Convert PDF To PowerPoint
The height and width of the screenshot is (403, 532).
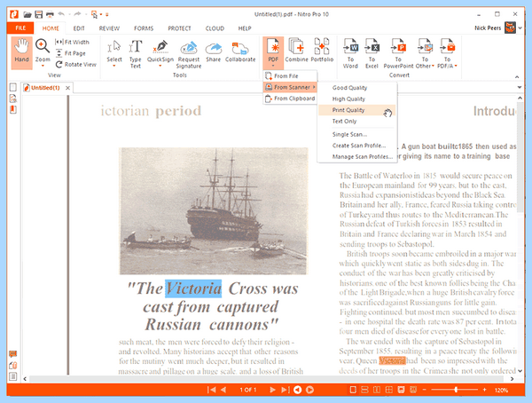(398, 53)
